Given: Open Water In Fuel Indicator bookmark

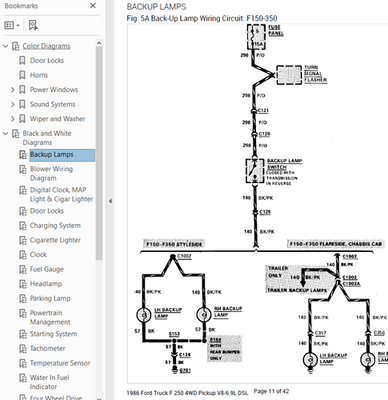Looking at the screenshot, I should 49,382.
